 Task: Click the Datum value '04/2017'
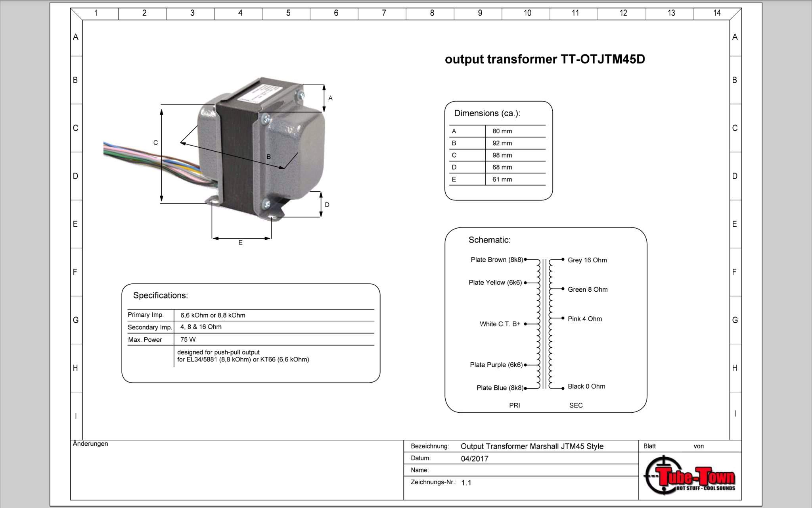(475, 459)
